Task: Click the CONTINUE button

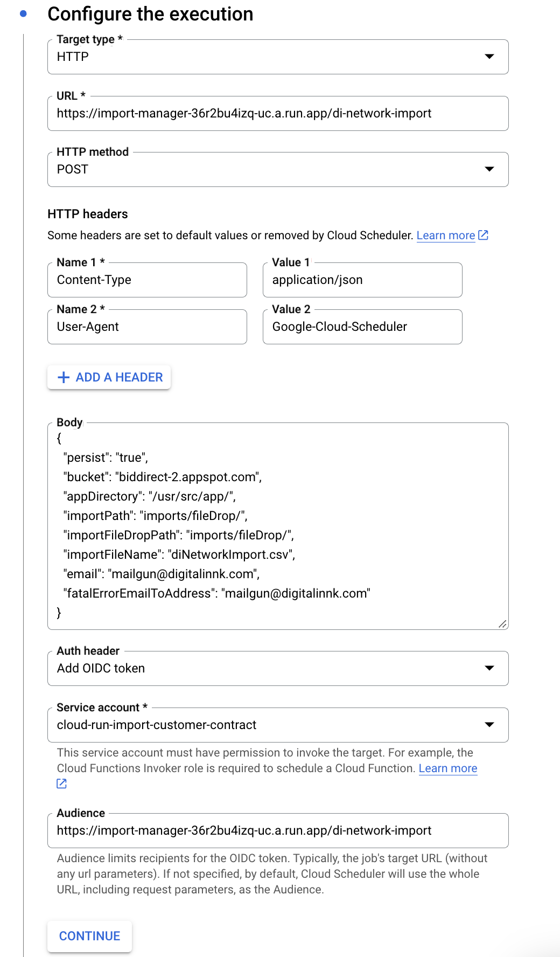Action: (x=89, y=936)
